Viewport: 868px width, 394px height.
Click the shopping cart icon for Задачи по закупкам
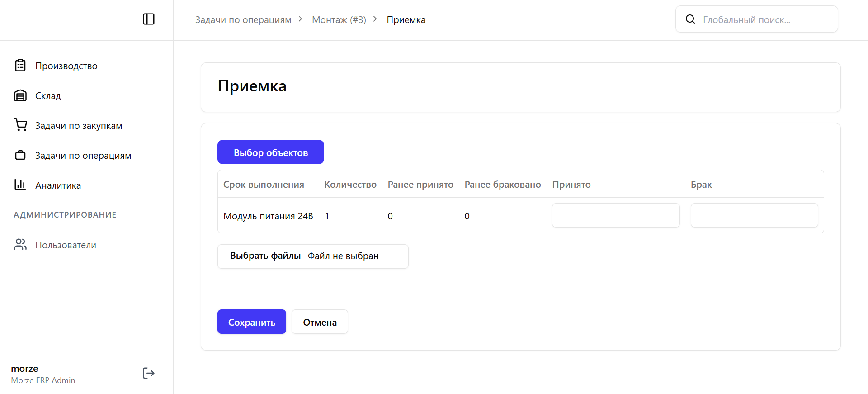(20, 125)
